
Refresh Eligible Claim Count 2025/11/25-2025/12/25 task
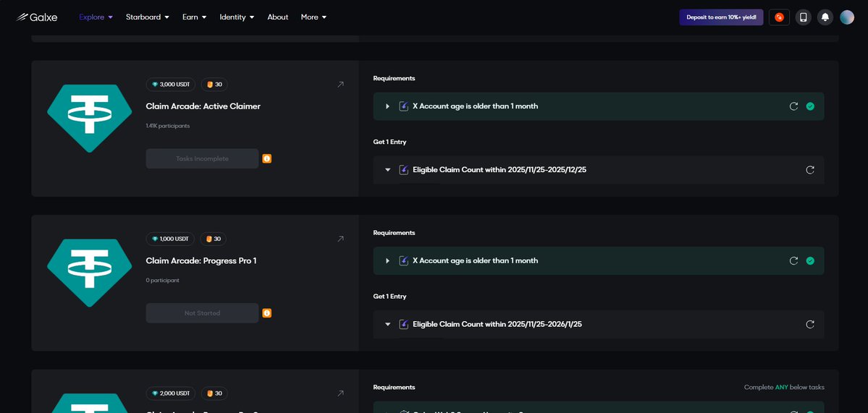810,170
